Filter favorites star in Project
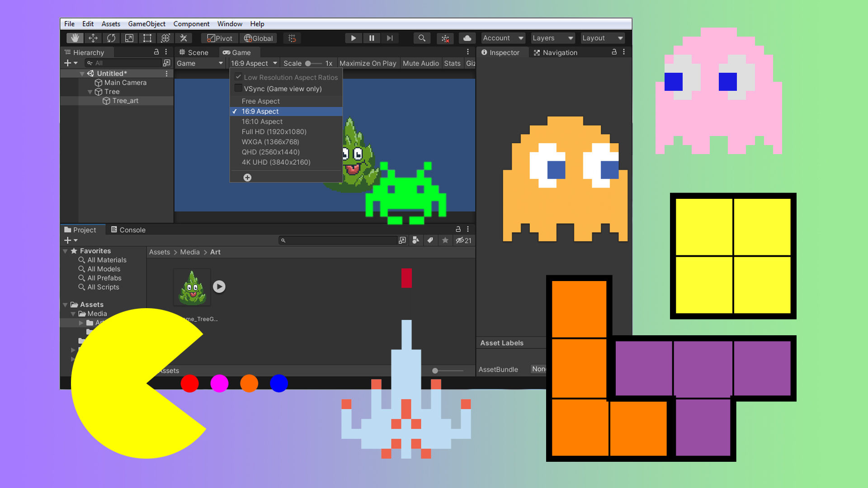 [445, 240]
